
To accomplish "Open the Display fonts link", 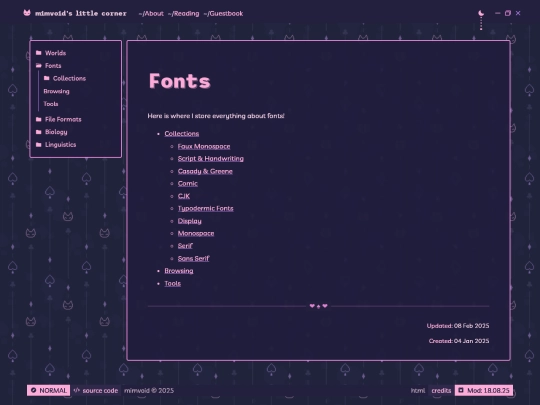I will click(189, 221).
